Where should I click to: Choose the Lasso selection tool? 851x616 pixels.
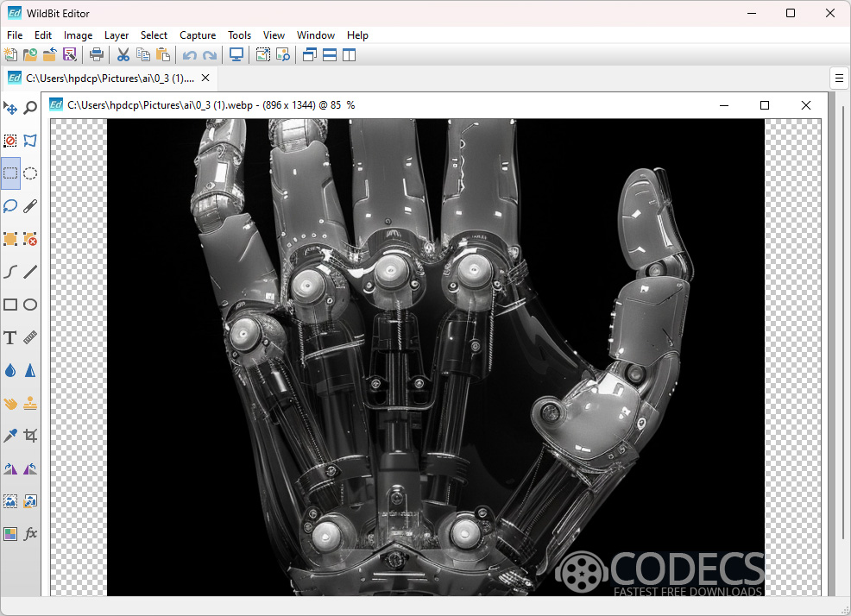coord(10,206)
